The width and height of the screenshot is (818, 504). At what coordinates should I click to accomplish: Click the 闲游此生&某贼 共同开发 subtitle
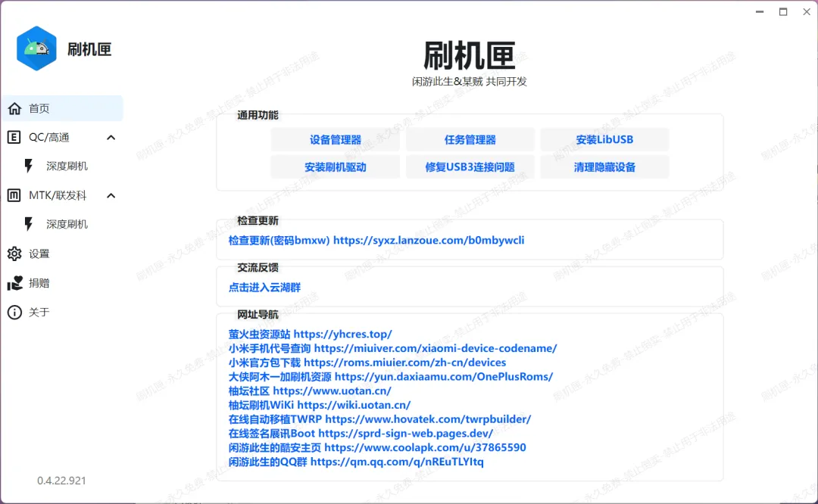click(x=470, y=81)
